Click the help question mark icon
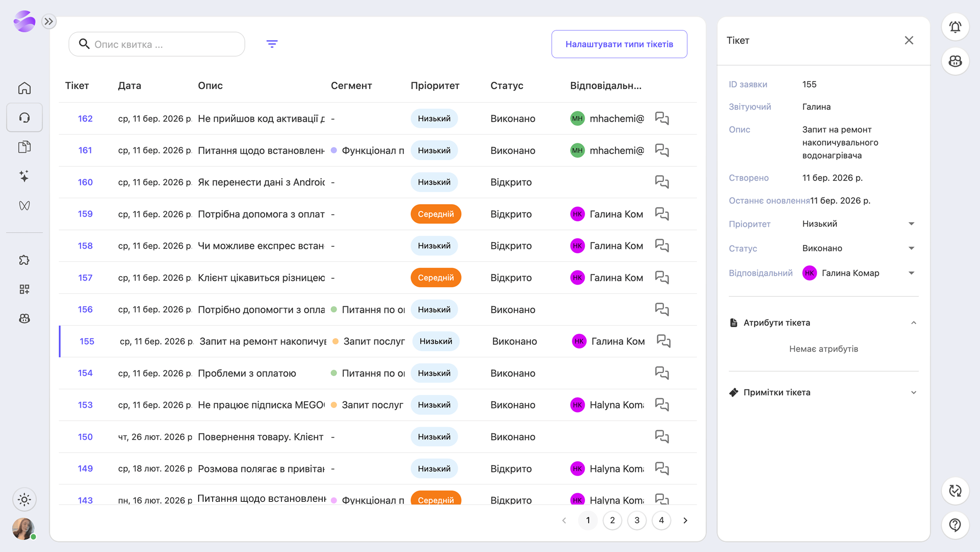Viewport: 980px width, 552px height. coord(955,525)
